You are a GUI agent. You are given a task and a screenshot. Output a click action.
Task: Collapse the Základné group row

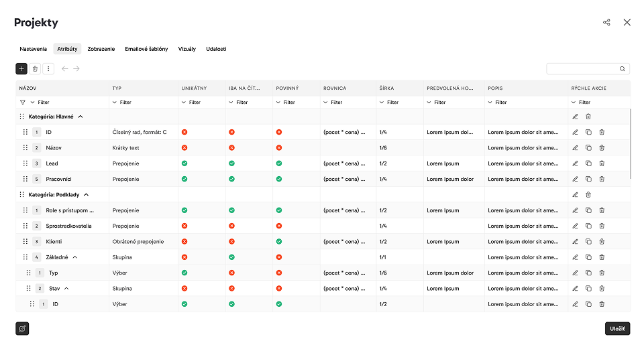74,257
